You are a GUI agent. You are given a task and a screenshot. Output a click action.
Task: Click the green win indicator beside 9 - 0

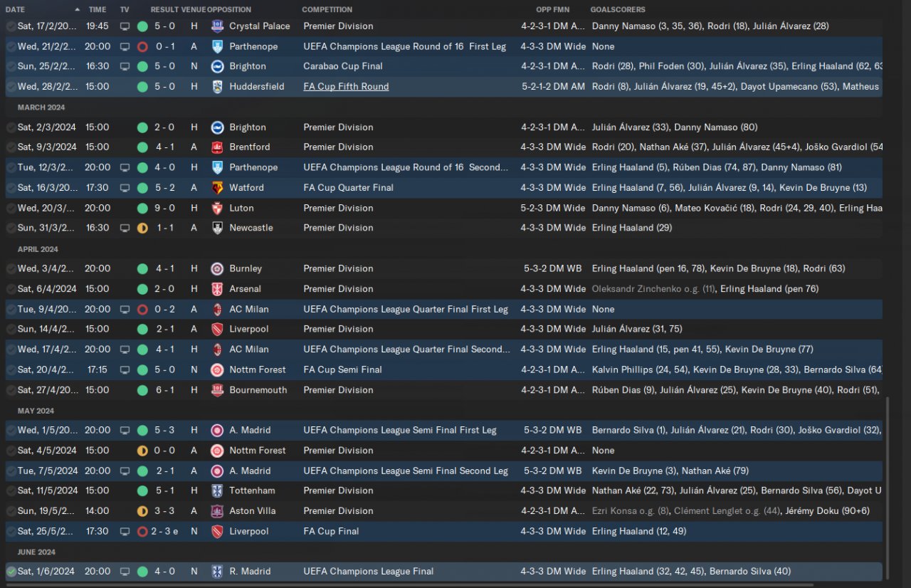(142, 209)
